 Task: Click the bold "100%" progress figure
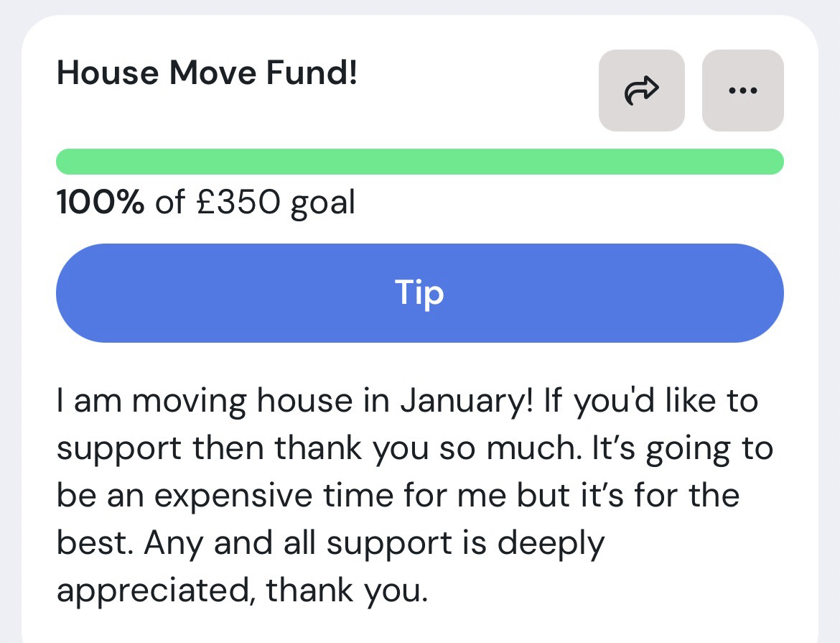pos(101,203)
